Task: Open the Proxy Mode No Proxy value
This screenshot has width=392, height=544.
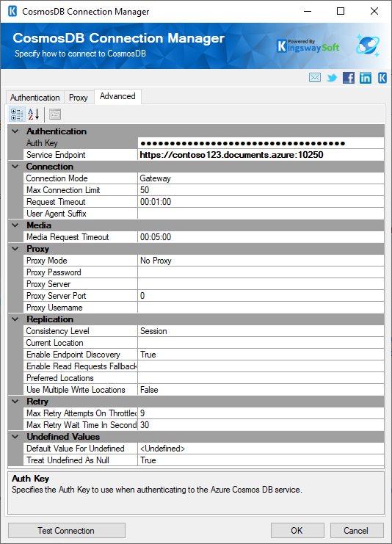Action: (x=261, y=261)
